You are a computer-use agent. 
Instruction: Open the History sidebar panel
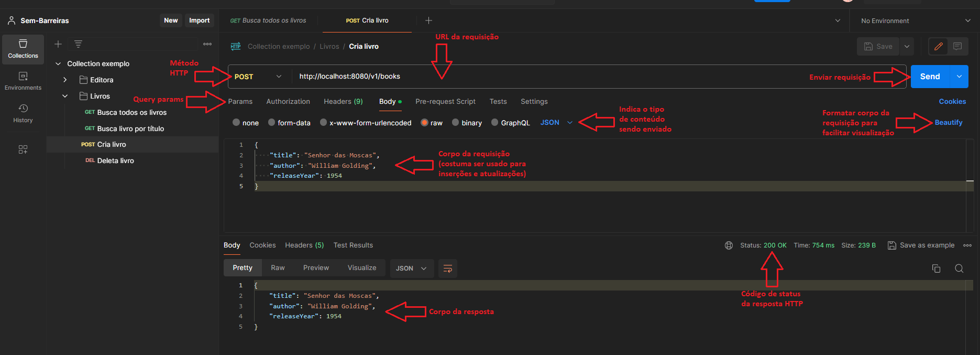[23, 113]
